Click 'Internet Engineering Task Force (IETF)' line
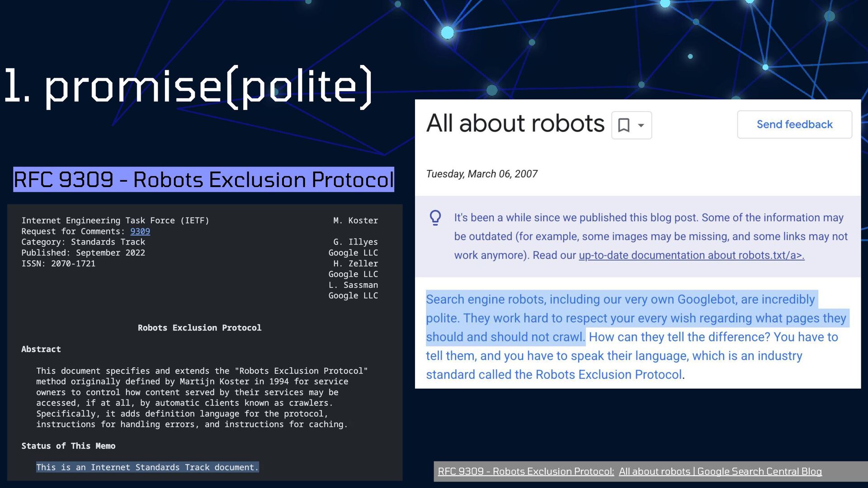The width and height of the screenshot is (868, 488). coord(115,221)
